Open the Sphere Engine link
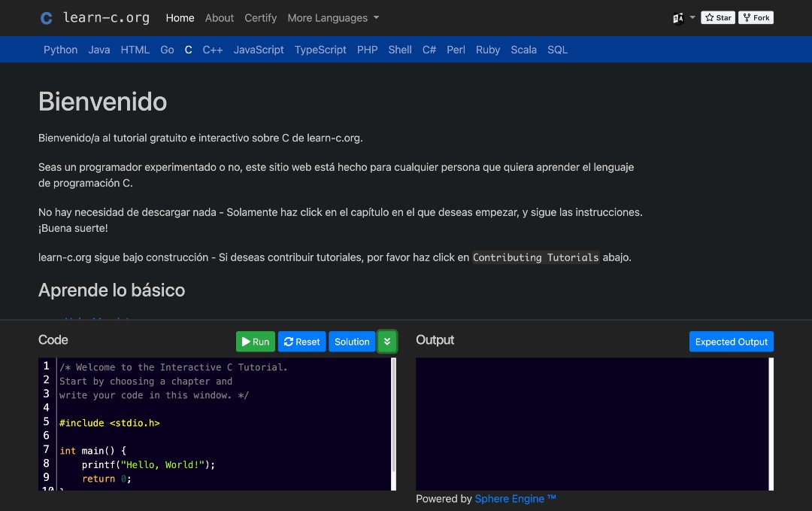The height and width of the screenshot is (511, 812). (514, 498)
